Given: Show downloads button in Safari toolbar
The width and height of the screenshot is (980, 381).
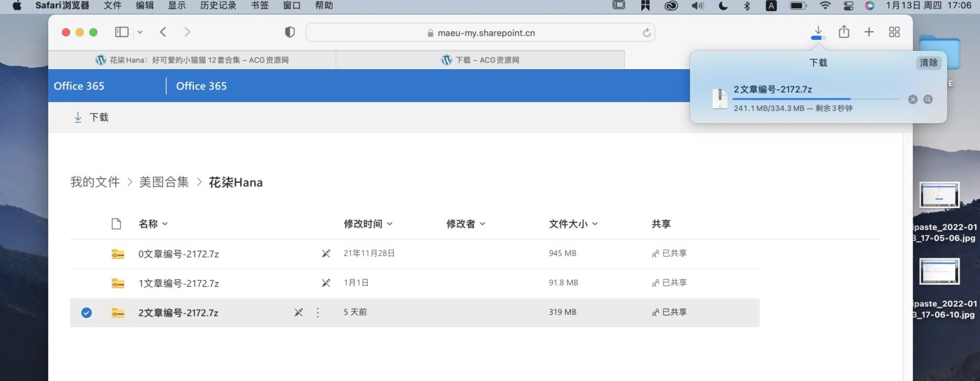Looking at the screenshot, I should (x=818, y=32).
